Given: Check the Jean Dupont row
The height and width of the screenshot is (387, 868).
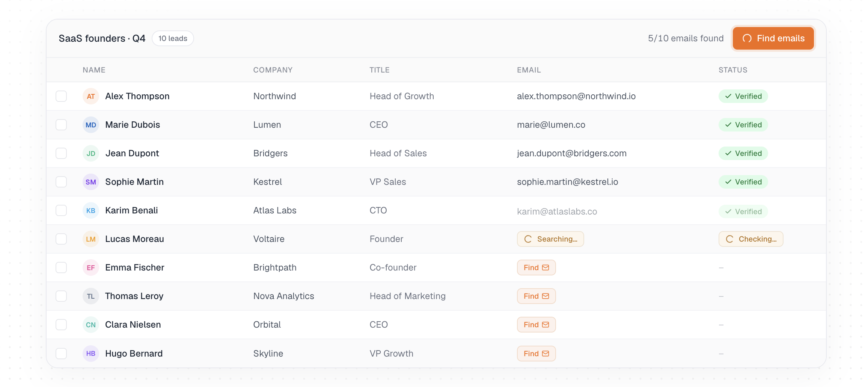Looking at the screenshot, I should [x=61, y=153].
